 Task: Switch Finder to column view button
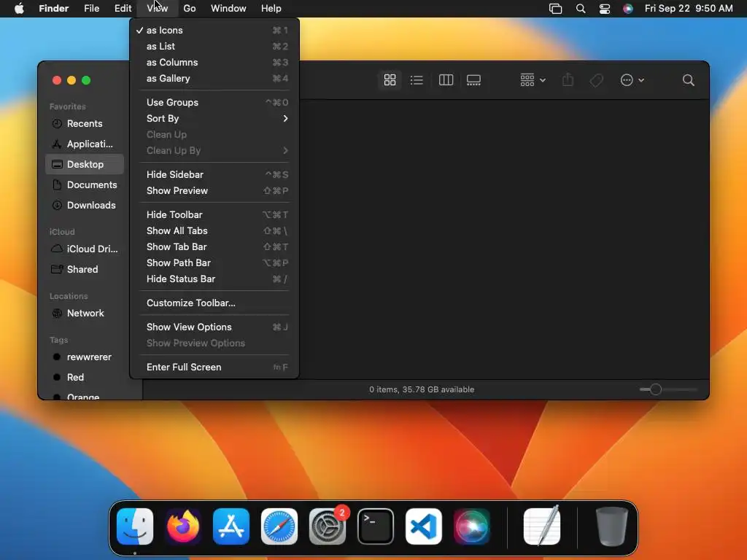[x=446, y=80]
